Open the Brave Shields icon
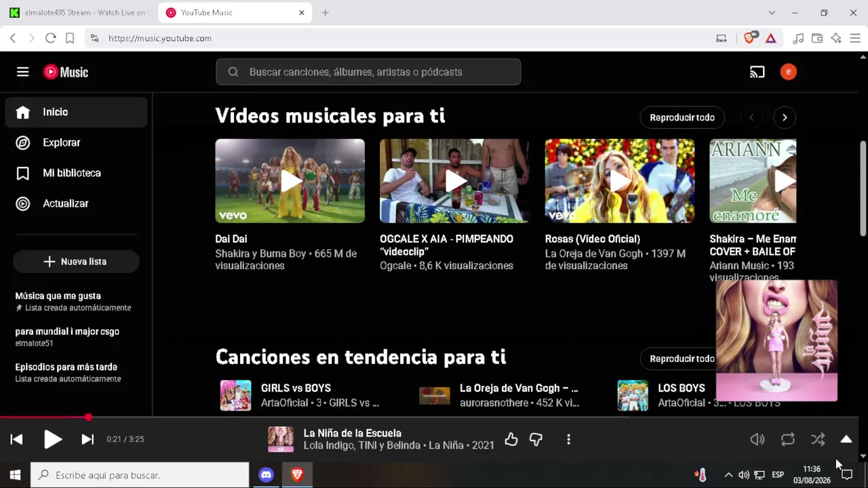The height and width of the screenshot is (488, 868). [x=749, y=38]
